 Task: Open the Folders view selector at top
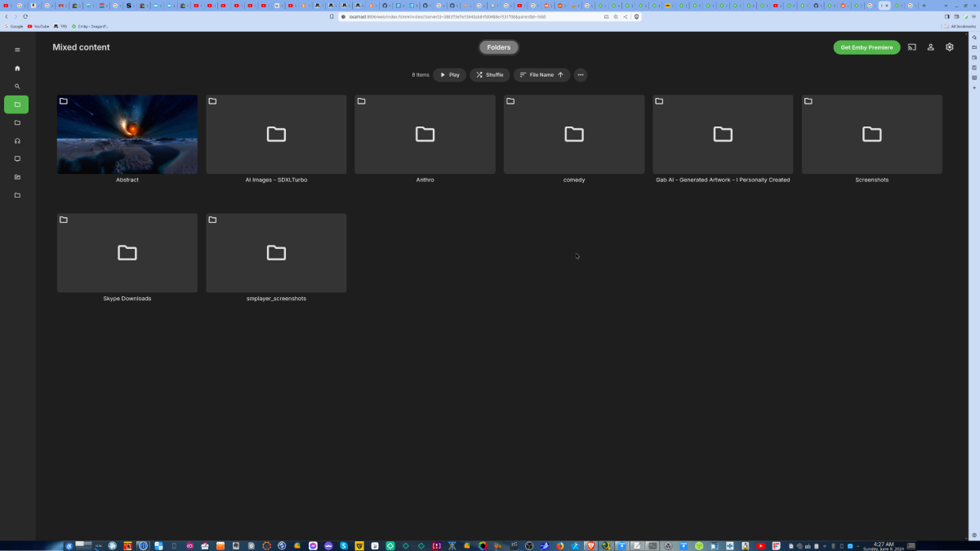(498, 47)
